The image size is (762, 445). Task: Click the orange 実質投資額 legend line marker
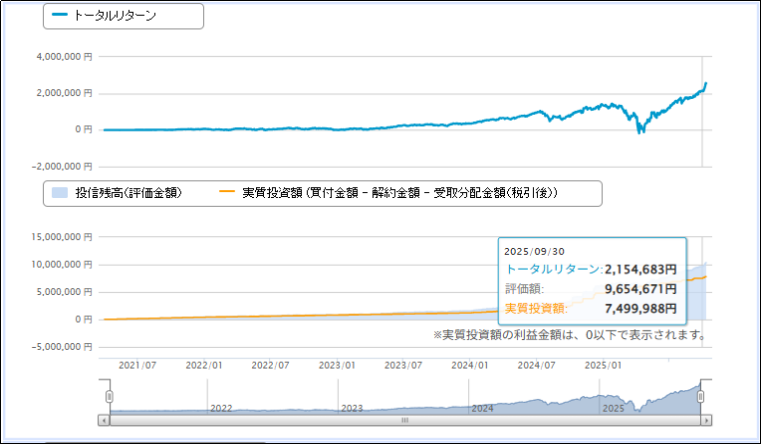coord(225,192)
